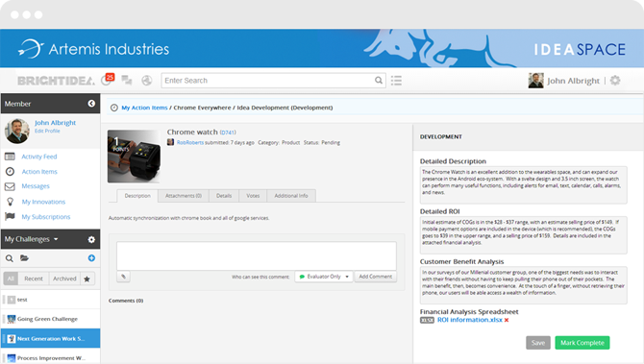Click the globe icon in toolbar
The width and height of the screenshot is (644, 364).
pos(147,81)
